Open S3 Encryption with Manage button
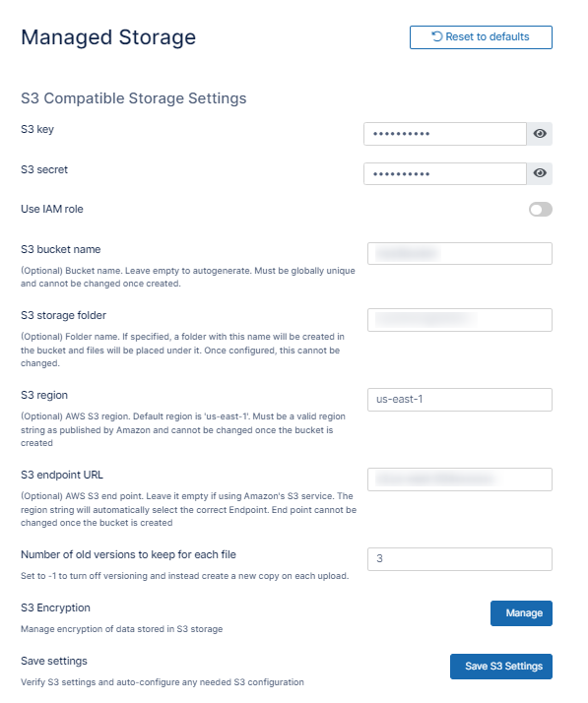The width and height of the screenshot is (588, 703). click(521, 612)
